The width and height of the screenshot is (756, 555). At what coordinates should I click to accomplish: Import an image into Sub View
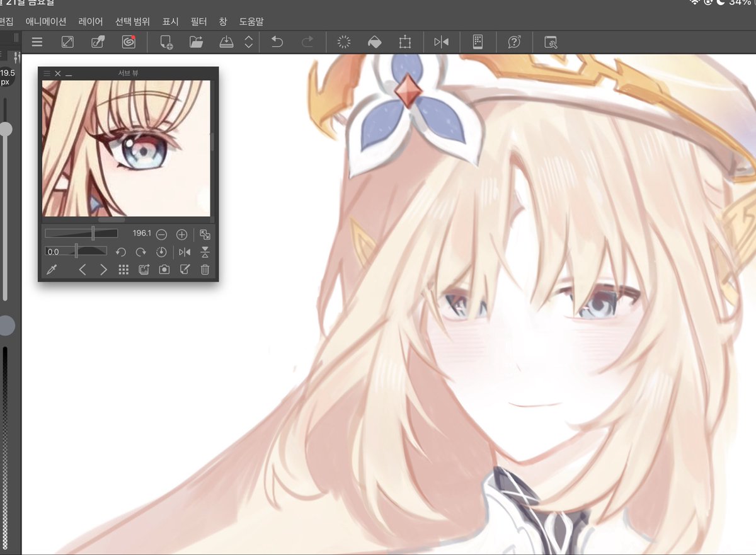(144, 270)
